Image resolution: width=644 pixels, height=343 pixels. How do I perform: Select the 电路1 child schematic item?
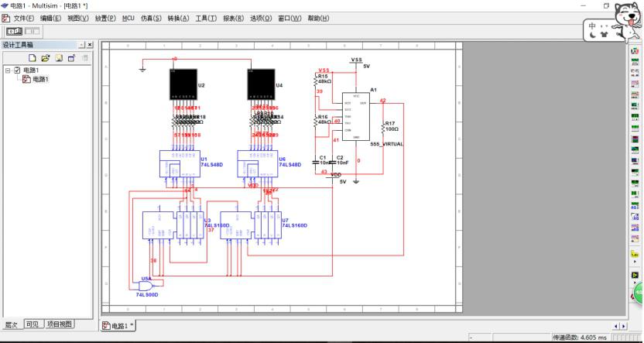click(41, 79)
